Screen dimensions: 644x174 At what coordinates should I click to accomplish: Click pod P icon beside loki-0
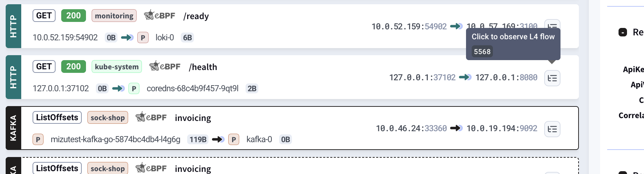pos(143,38)
